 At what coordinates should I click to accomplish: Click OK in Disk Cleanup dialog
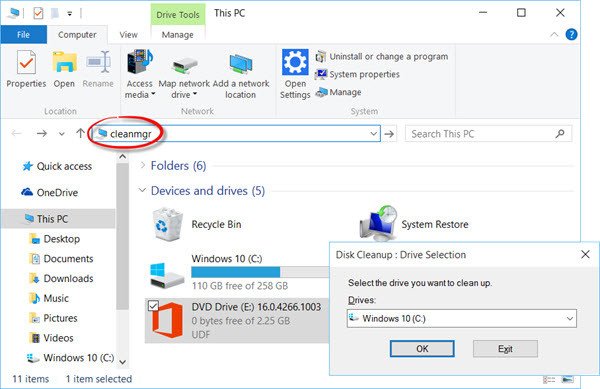422,349
